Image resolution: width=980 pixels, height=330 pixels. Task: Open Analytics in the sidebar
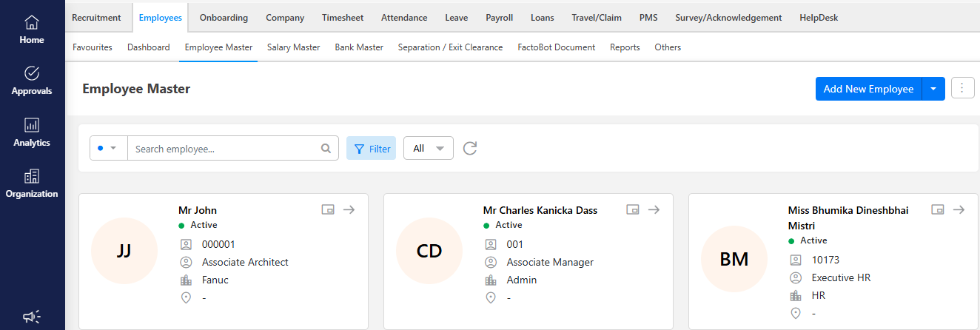coord(32,132)
